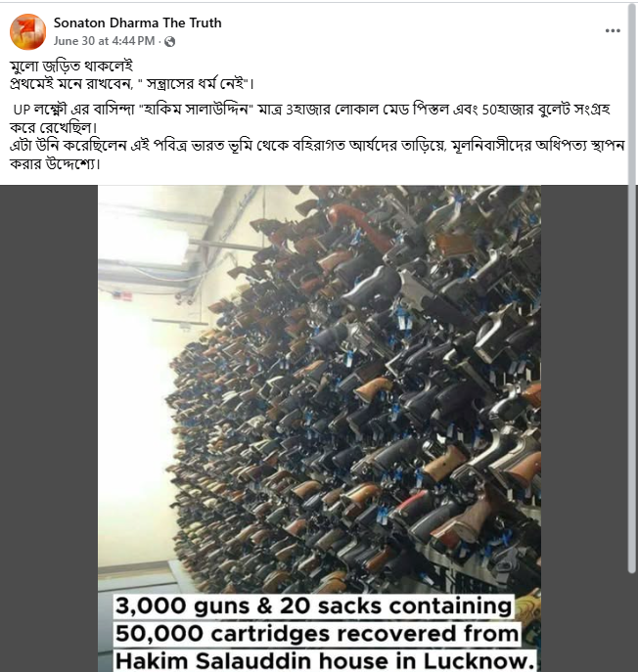Click the line starting 'এটা উনি করেছিলেন'
638x672 pixels.
tap(317, 146)
